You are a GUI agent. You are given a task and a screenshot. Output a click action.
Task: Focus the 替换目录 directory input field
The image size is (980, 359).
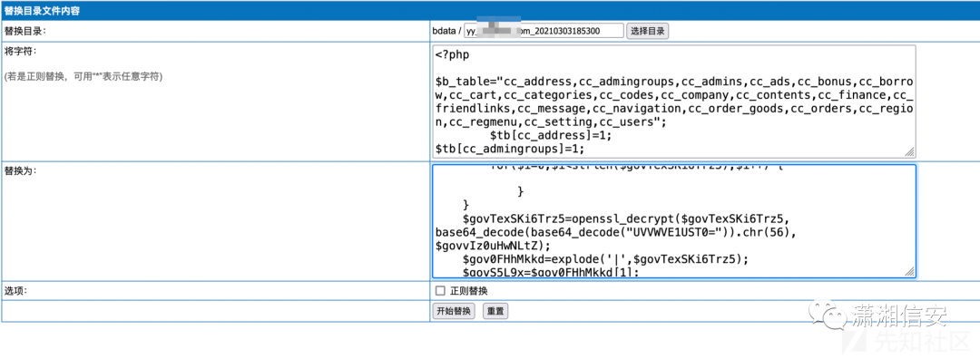544,31
